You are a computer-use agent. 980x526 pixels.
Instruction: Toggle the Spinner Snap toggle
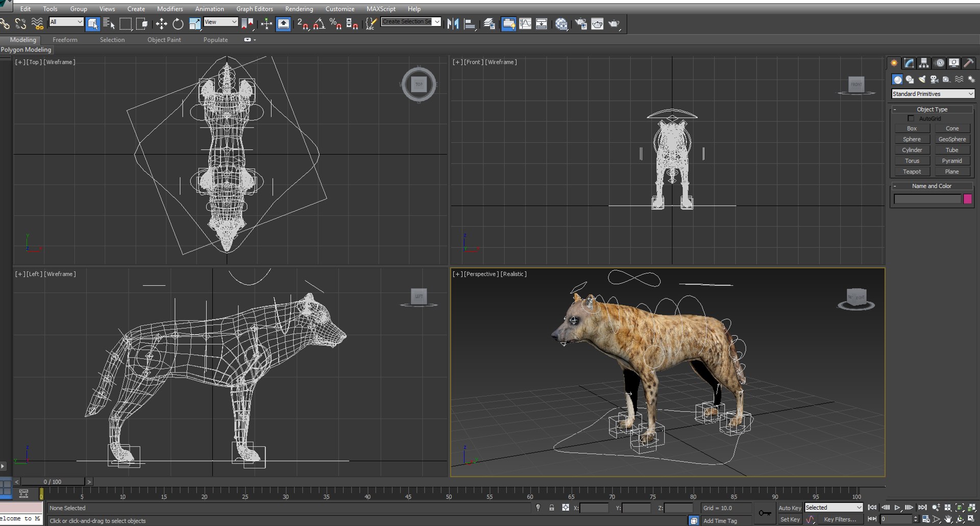click(x=352, y=23)
